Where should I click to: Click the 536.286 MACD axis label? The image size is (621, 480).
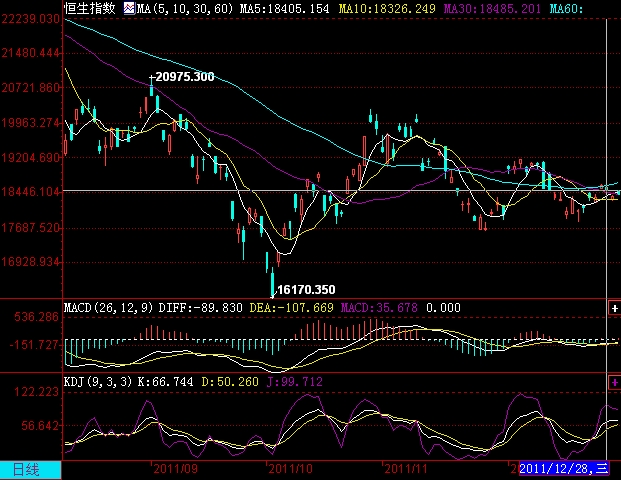pyautogui.click(x=36, y=317)
